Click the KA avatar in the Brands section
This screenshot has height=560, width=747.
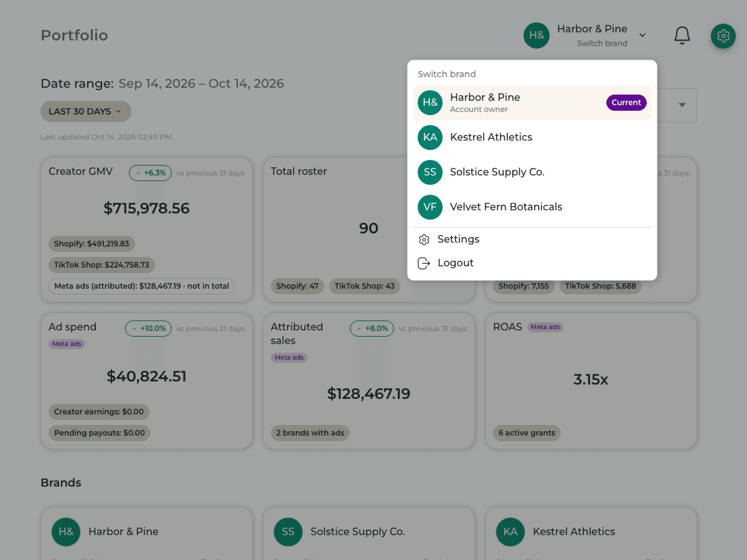point(510,532)
